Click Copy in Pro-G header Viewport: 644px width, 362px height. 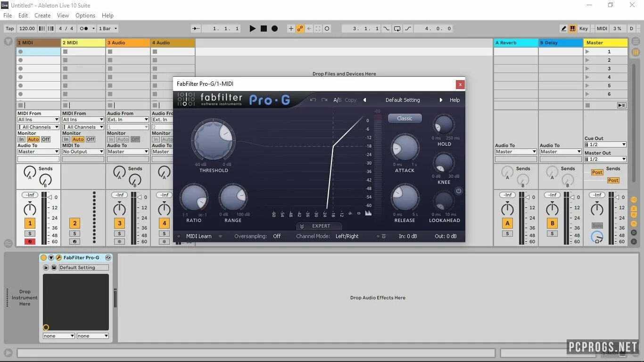350,100
